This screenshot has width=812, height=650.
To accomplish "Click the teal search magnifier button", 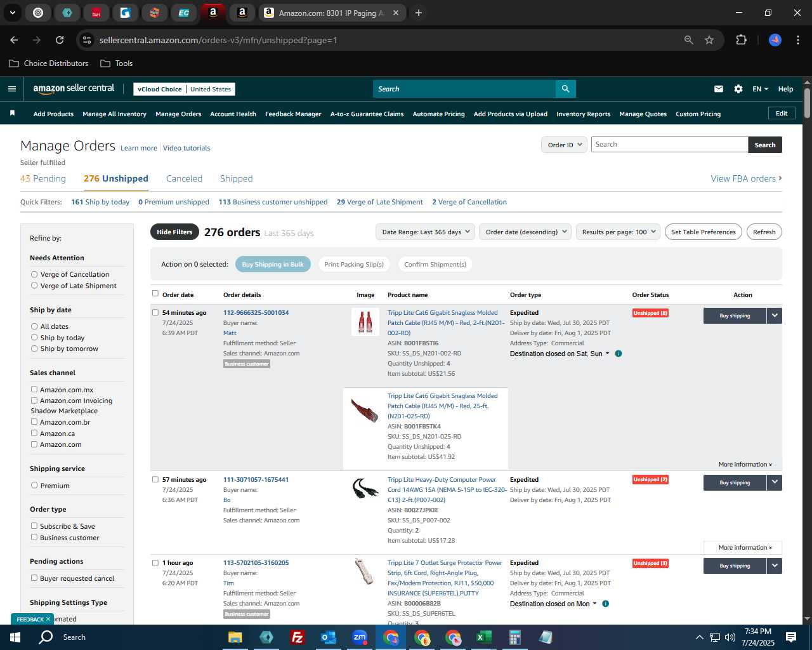I will pyautogui.click(x=565, y=89).
